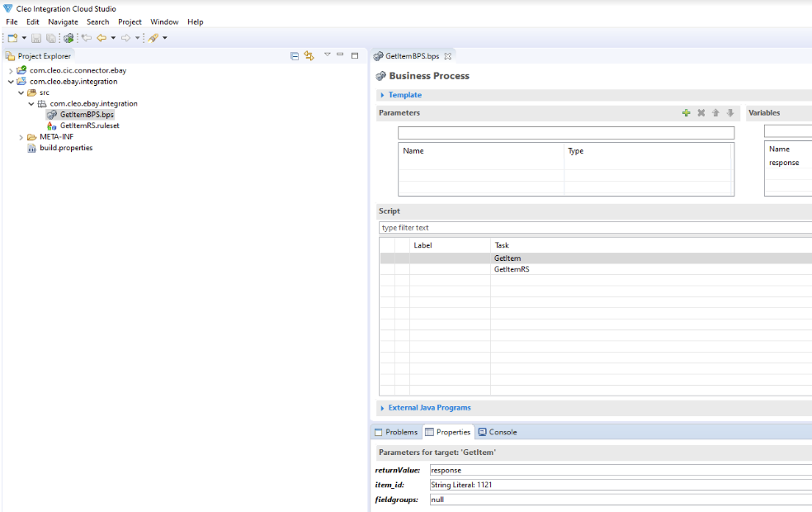This screenshot has height=512, width=812.
Task: Minimize the Project Explorer panel
Action: [x=340, y=55]
